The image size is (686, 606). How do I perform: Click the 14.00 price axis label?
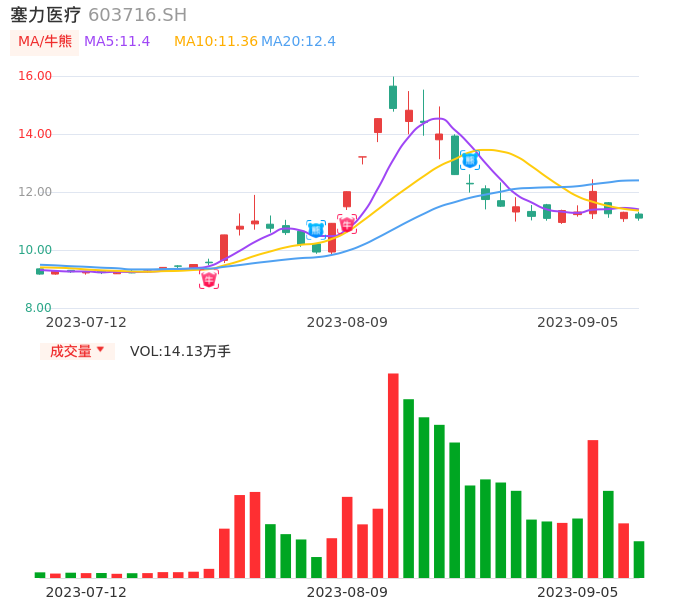[x=35, y=134]
